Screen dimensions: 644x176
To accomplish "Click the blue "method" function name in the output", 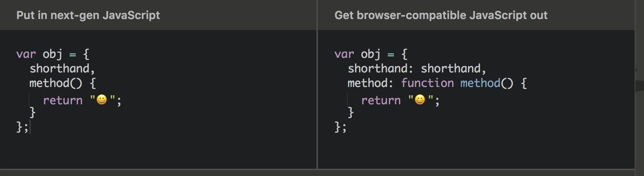I will (480, 83).
